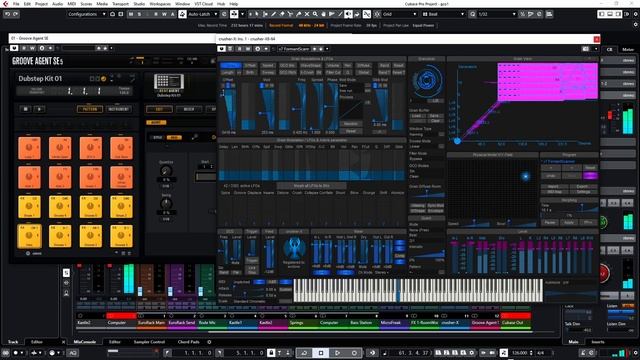Select the Glue tool
The image size is (640, 360).
pos(298,14)
